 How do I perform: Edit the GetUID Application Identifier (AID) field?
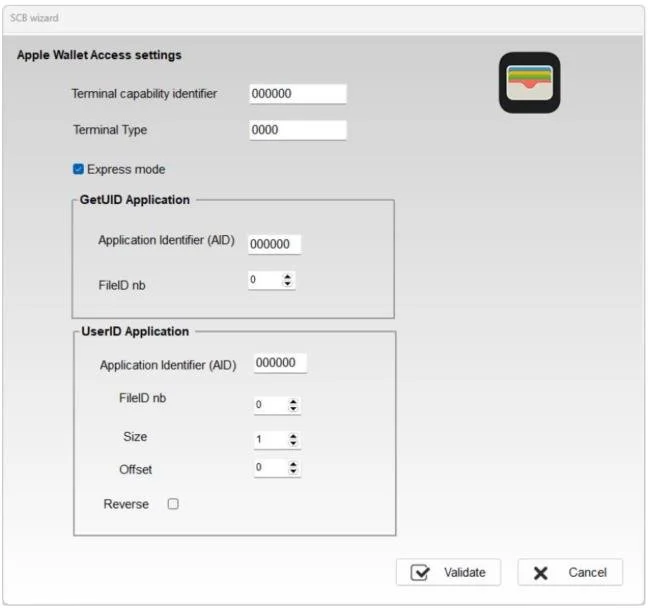tap(274, 244)
